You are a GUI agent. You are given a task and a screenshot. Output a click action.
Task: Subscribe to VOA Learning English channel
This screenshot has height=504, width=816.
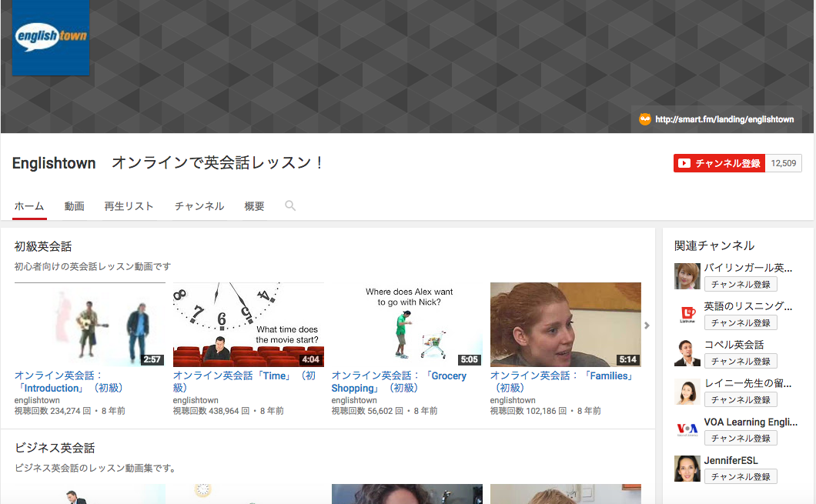[741, 439]
